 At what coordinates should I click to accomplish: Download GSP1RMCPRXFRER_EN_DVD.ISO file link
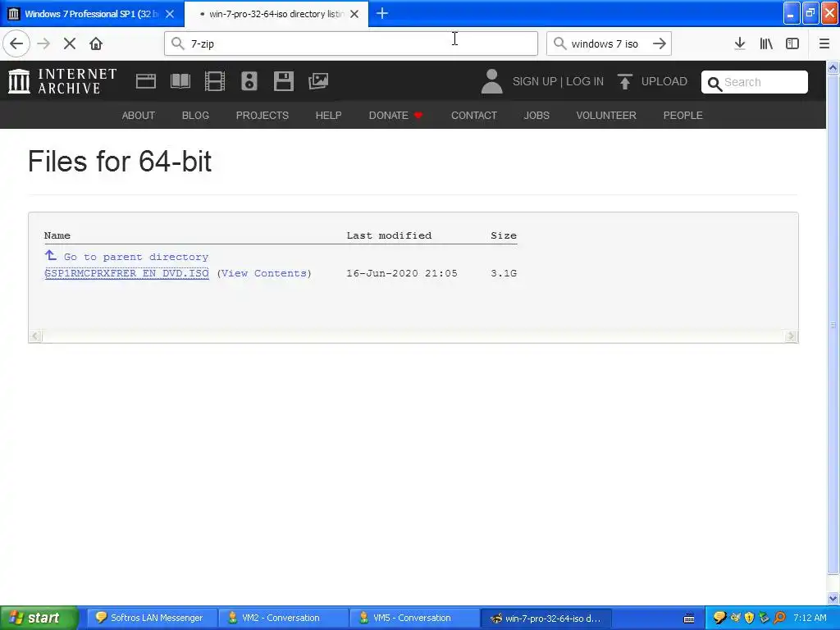pyautogui.click(x=126, y=273)
